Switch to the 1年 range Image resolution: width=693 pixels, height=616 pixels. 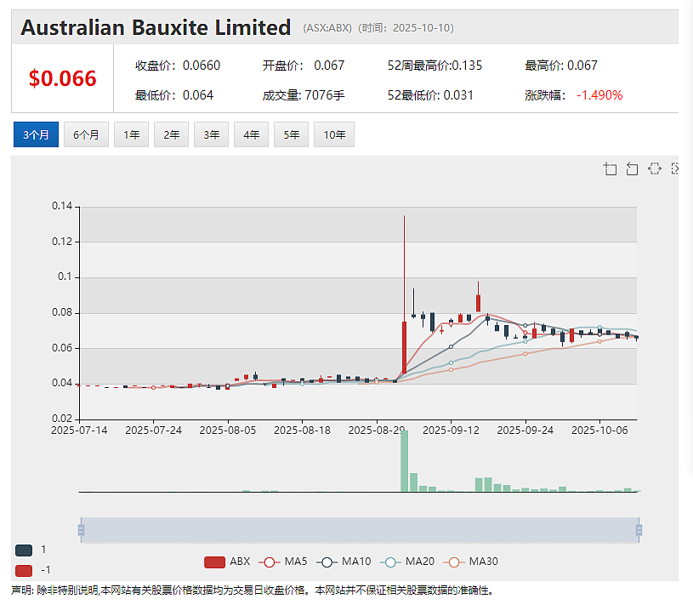[x=131, y=134]
